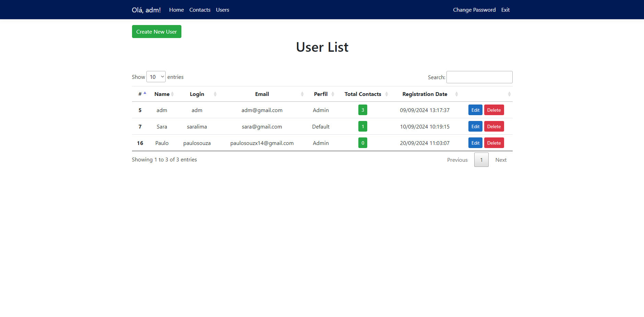
Task: Open the Show entries dropdown
Action: (x=156, y=77)
